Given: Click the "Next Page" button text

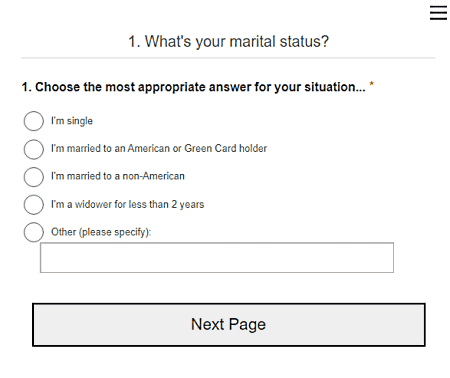Looking at the screenshot, I should pos(228,324).
